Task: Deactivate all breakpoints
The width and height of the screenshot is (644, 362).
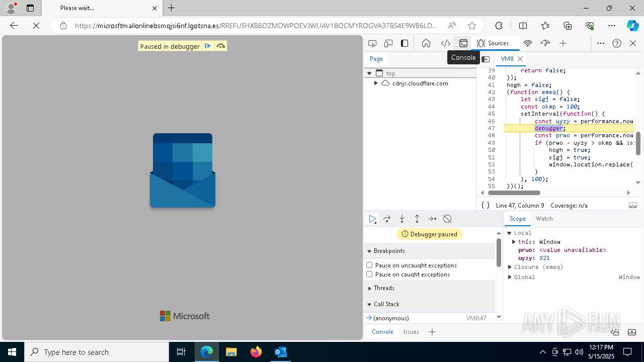Action: tap(447, 219)
